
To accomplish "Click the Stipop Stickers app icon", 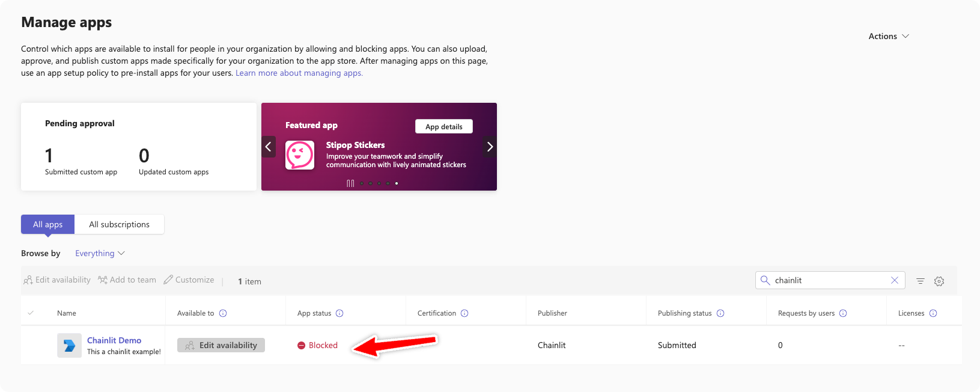I will pos(300,155).
